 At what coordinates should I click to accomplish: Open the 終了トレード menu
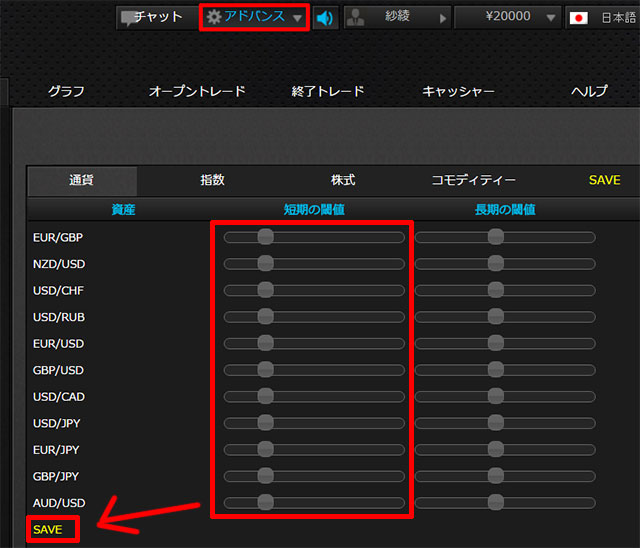click(328, 91)
